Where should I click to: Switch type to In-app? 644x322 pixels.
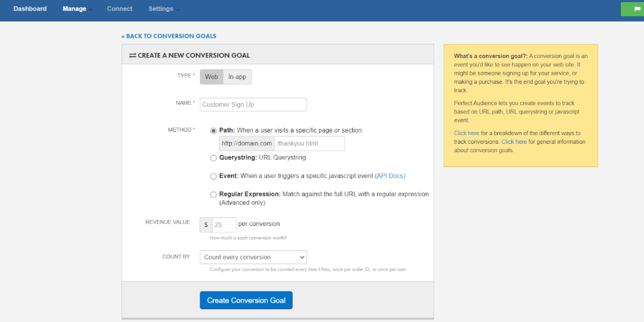click(237, 77)
